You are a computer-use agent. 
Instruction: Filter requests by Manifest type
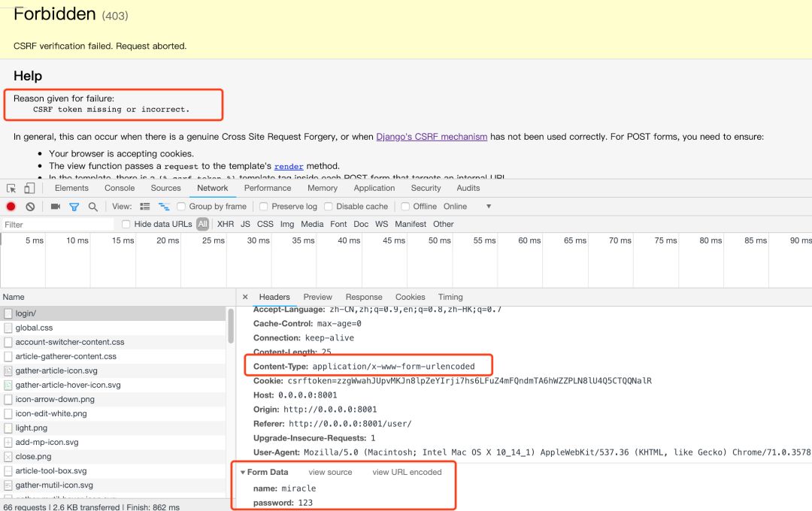point(411,224)
